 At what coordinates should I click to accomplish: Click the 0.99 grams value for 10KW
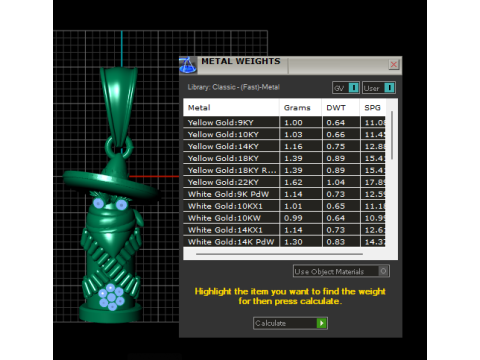click(293, 218)
